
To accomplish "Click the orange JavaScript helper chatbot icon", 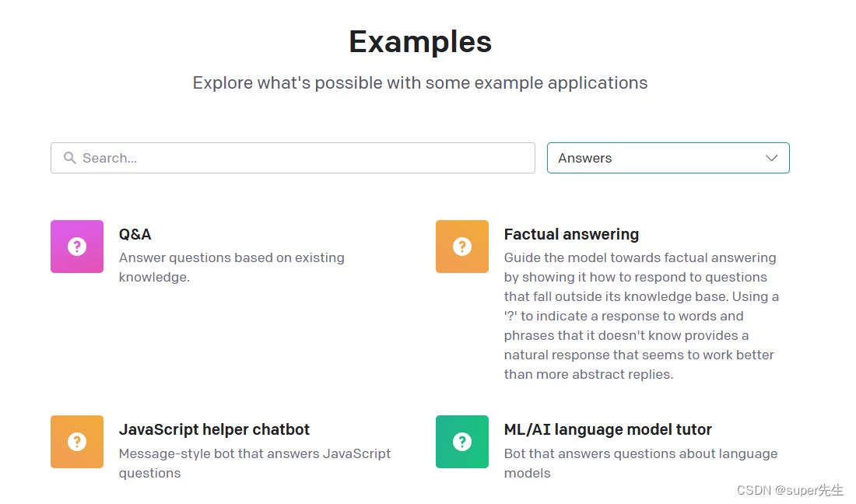I will coord(77,442).
